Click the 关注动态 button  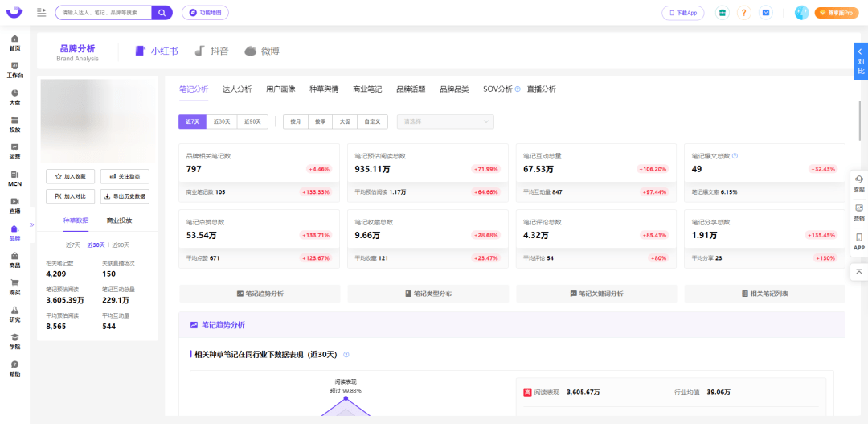point(125,177)
